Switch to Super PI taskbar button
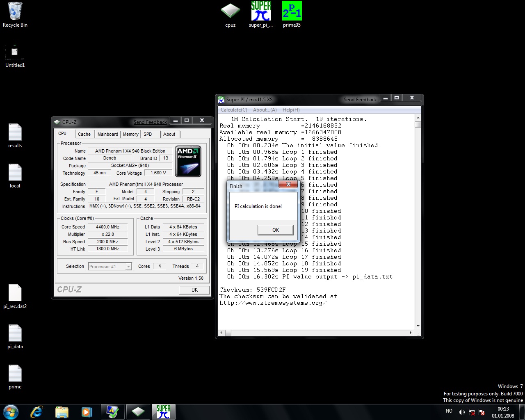 [x=164, y=411]
